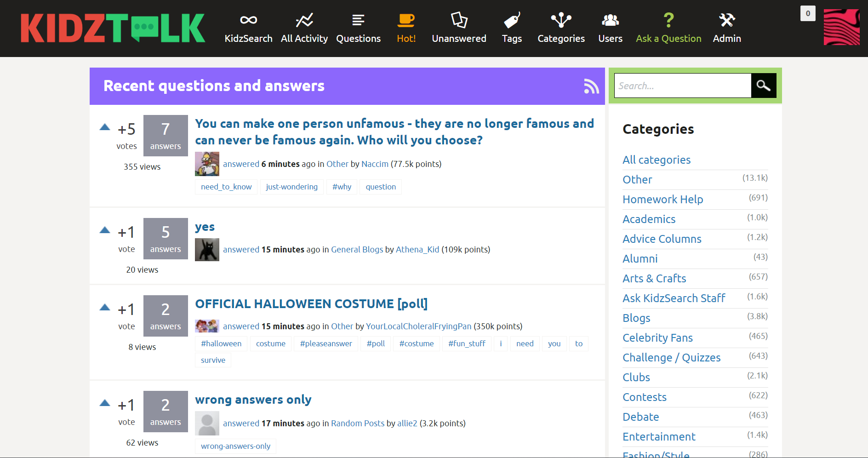This screenshot has width=868, height=458.
Task: Select the need_to_know tag
Action: pyautogui.click(x=226, y=187)
